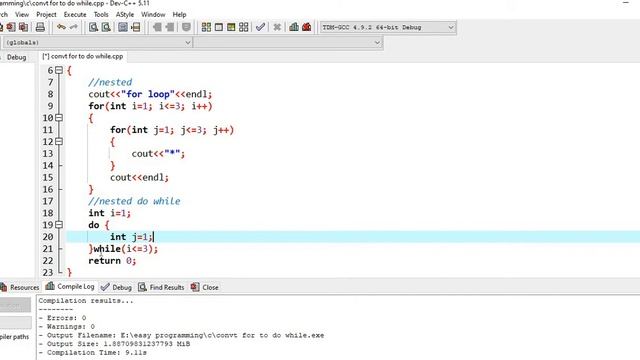Click line number 20 in the gutter
The image size is (640, 360).
click(x=48, y=237)
